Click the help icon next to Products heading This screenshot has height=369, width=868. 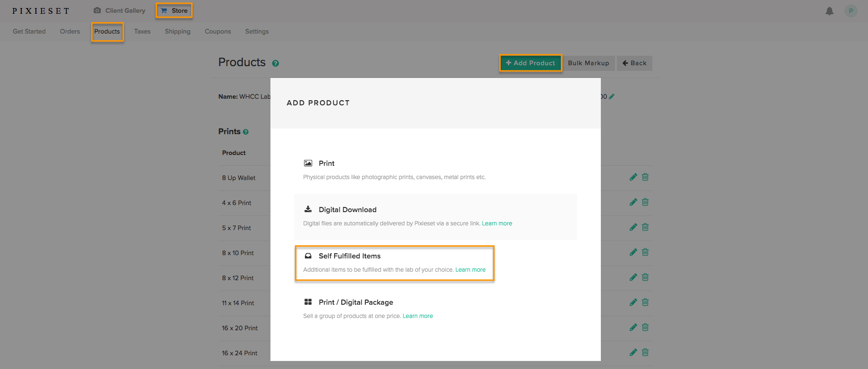pos(276,63)
